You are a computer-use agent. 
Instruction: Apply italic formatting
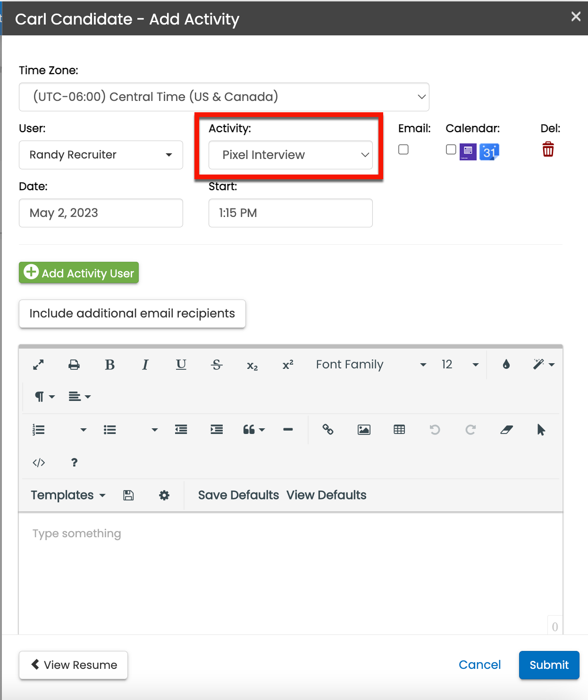click(145, 365)
